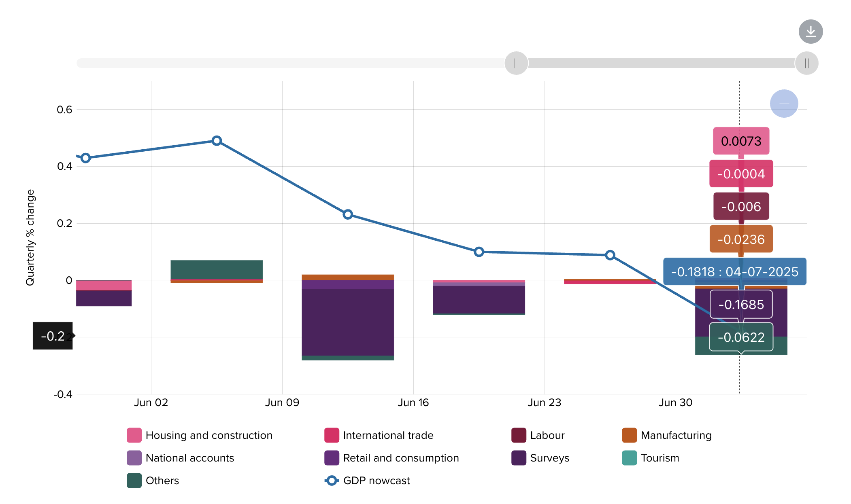This screenshot has width=851, height=504.
Task: Click the nowcast data point near Jun 12
Action: click(x=348, y=214)
